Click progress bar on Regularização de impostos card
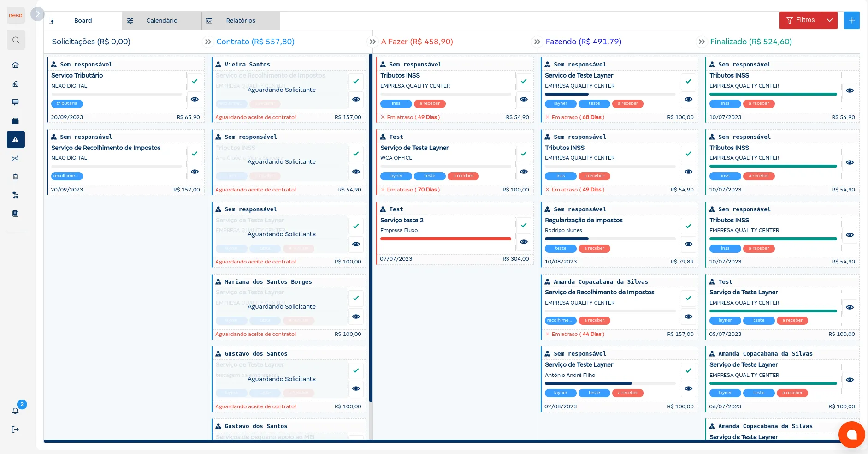868x454 pixels. pyautogui.click(x=610, y=239)
